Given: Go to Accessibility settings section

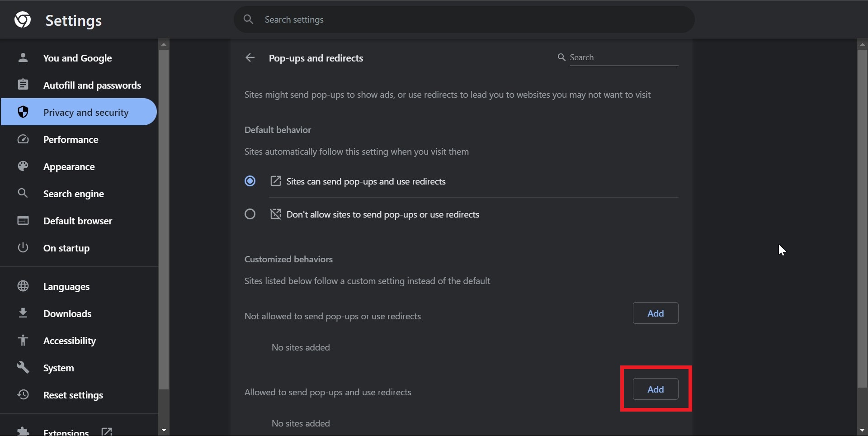Looking at the screenshot, I should pyautogui.click(x=70, y=341).
